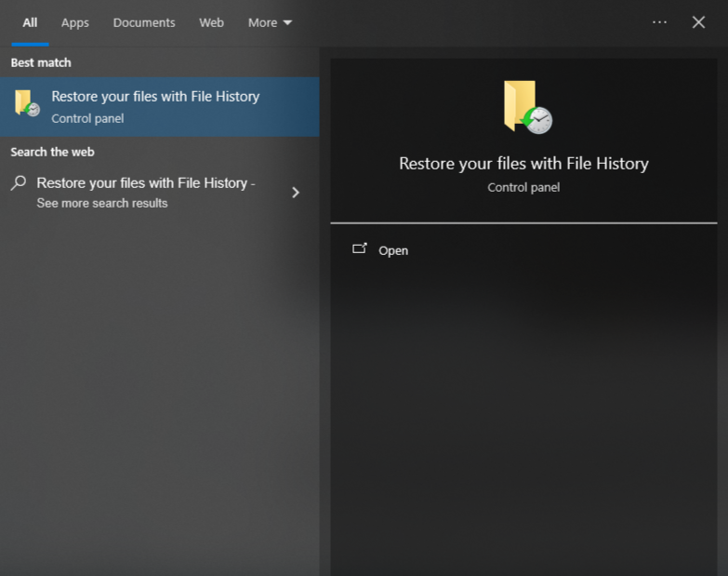The width and height of the screenshot is (728, 576).
Task: Switch to the Apps tab
Action: (x=74, y=22)
